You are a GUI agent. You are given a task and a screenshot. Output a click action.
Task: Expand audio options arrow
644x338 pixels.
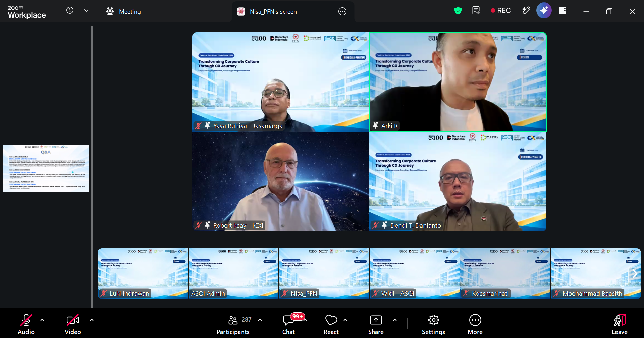tap(42, 320)
